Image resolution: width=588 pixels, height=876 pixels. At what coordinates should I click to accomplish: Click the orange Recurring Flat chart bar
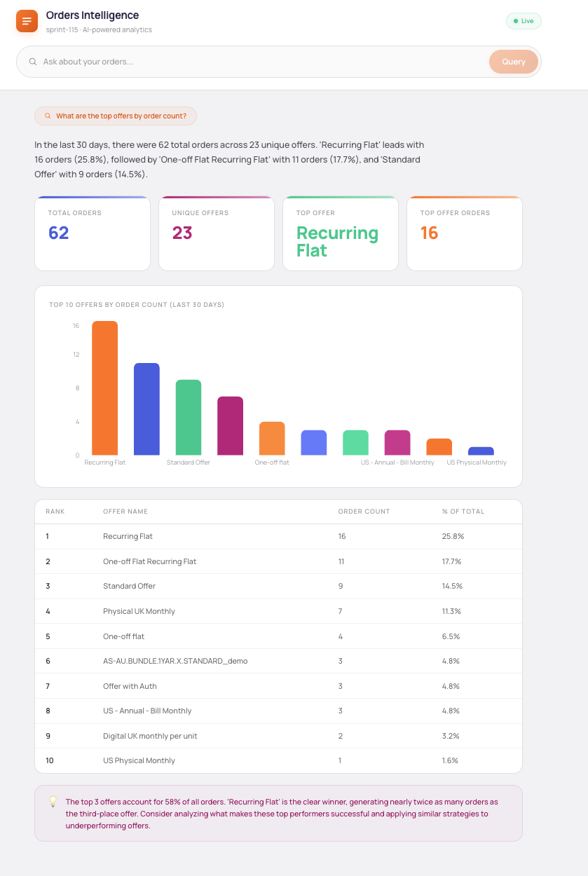point(104,388)
